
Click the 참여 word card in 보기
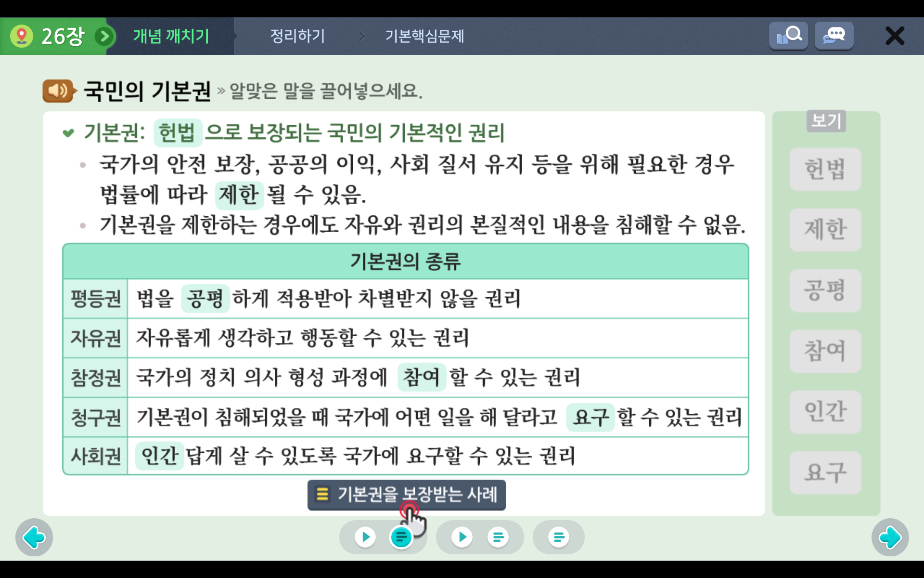pyautogui.click(x=825, y=351)
